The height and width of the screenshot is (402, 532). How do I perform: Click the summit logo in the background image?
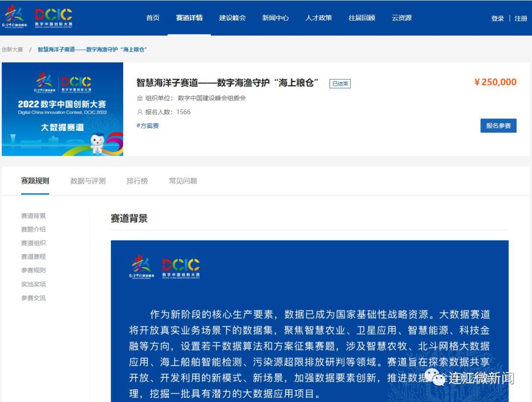coord(141,267)
